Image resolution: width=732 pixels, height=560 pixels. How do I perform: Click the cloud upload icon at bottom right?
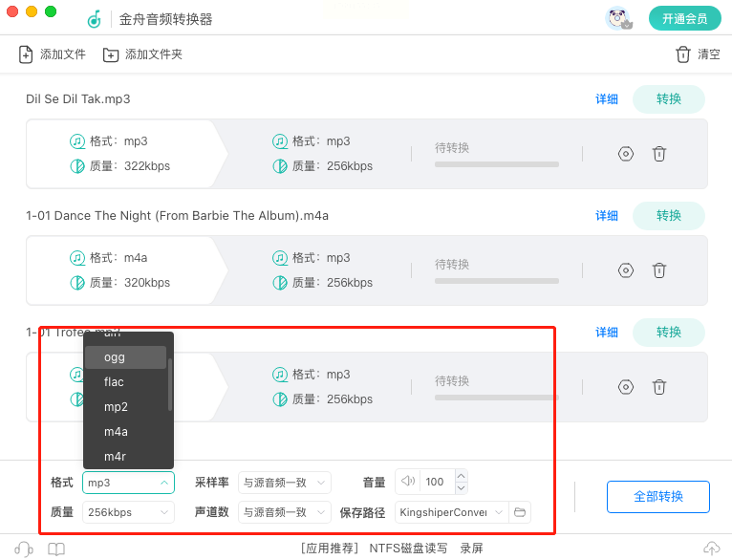pos(711,549)
